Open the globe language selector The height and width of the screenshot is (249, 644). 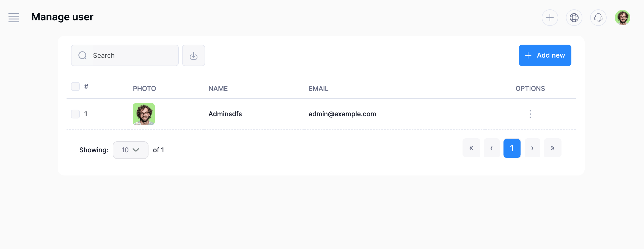(x=574, y=18)
